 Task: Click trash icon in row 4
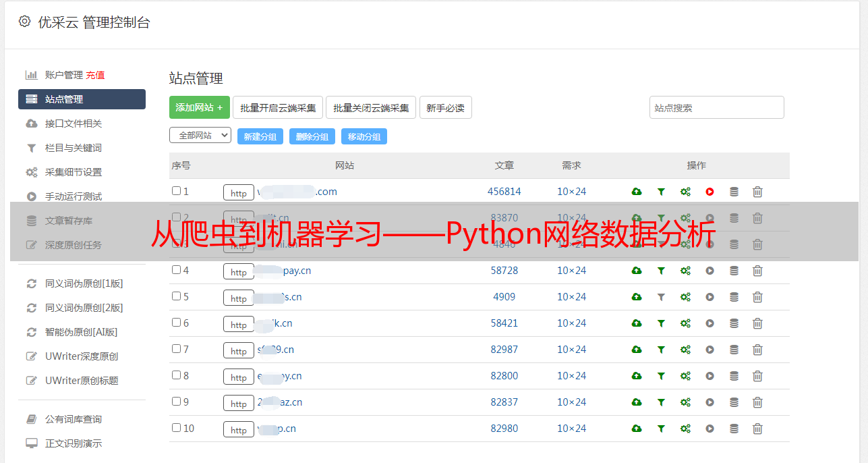pos(757,271)
